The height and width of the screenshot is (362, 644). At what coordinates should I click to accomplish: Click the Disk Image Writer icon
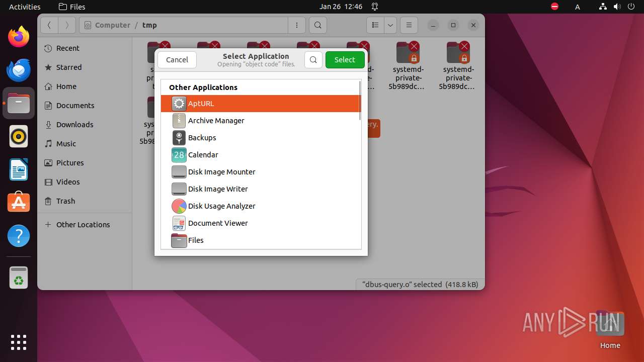[179, 189]
